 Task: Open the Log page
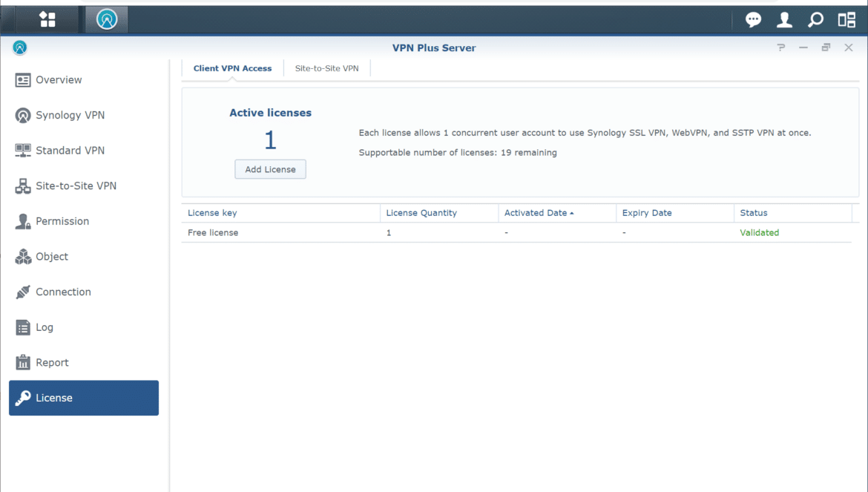(84, 328)
